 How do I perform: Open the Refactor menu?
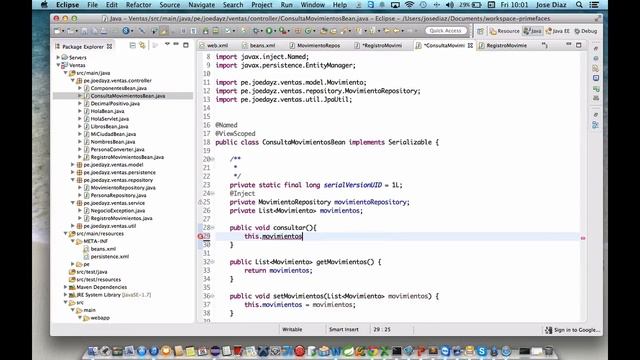pos(138,5)
